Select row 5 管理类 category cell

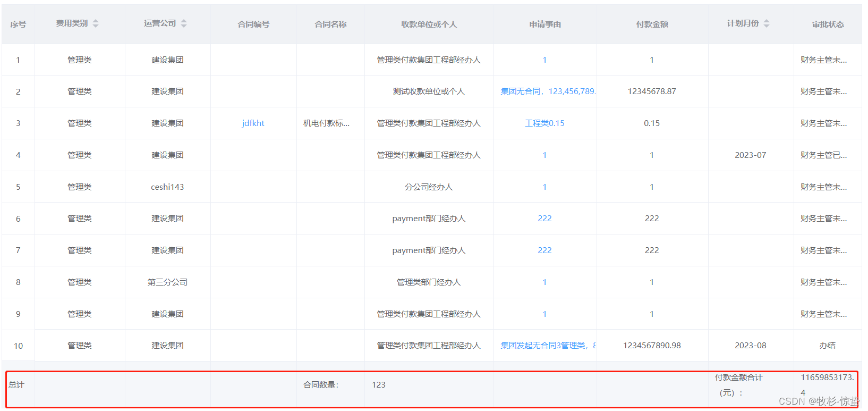80,187
